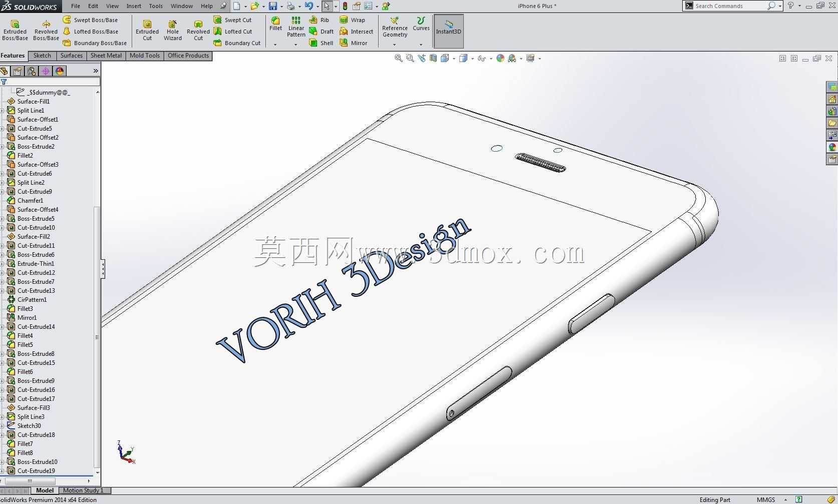Switch to the Sketch tab
Image resolution: width=838 pixels, height=504 pixels.
point(42,56)
